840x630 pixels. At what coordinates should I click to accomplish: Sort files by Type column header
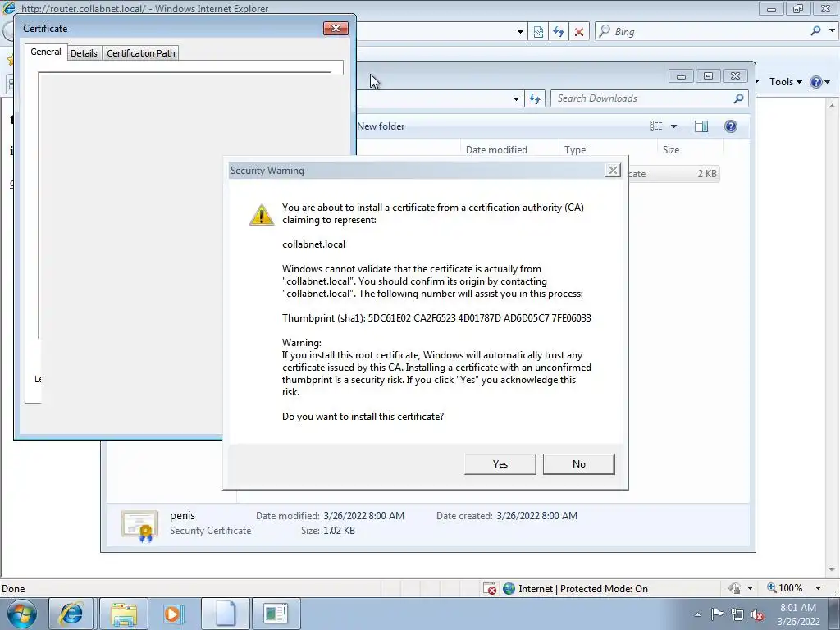click(608, 150)
